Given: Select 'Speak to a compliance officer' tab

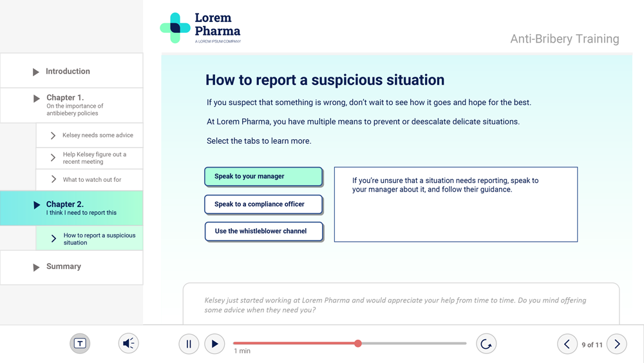Looking at the screenshot, I should pyautogui.click(x=263, y=204).
